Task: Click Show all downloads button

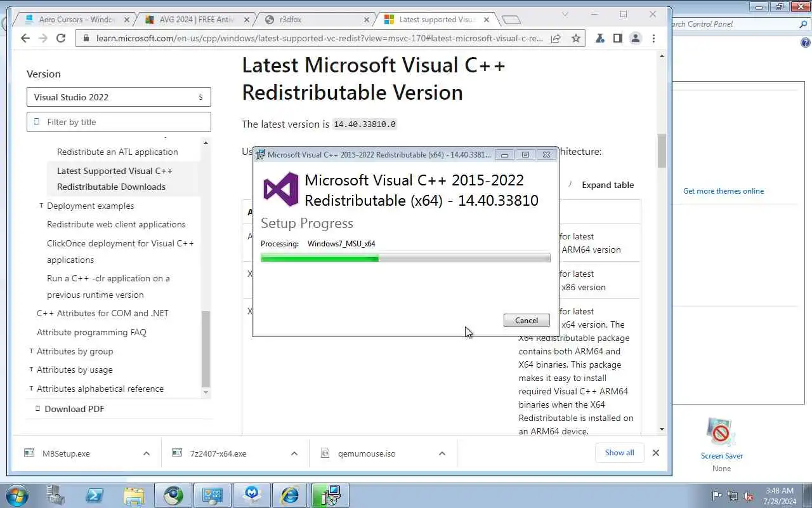Action: point(619,453)
